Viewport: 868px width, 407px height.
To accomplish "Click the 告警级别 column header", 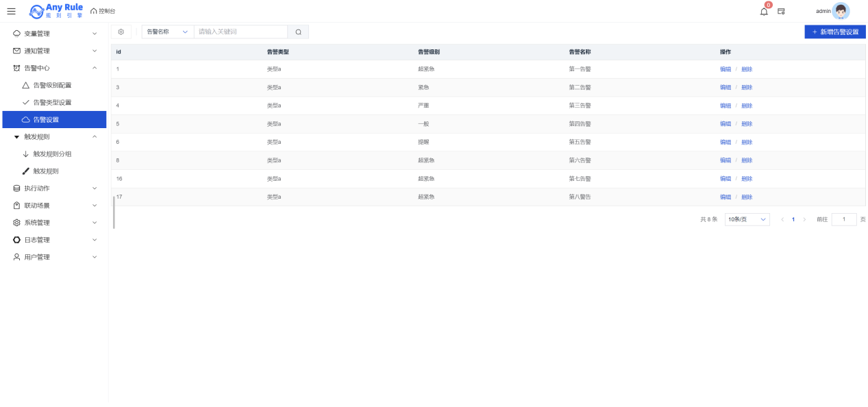I will click(429, 52).
